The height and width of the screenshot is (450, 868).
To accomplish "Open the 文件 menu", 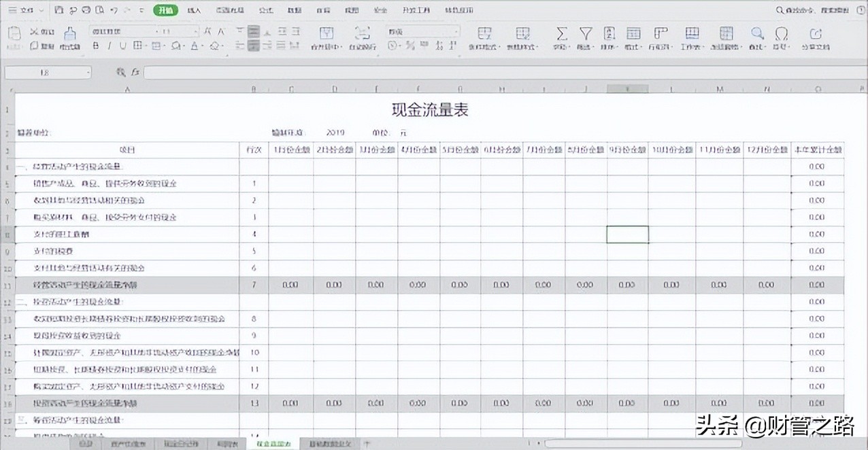I will (x=24, y=10).
